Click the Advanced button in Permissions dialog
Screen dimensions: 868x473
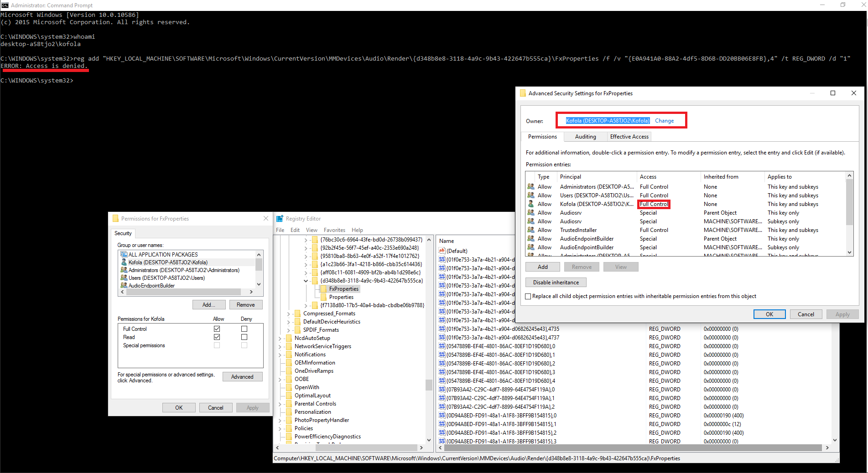(242, 377)
